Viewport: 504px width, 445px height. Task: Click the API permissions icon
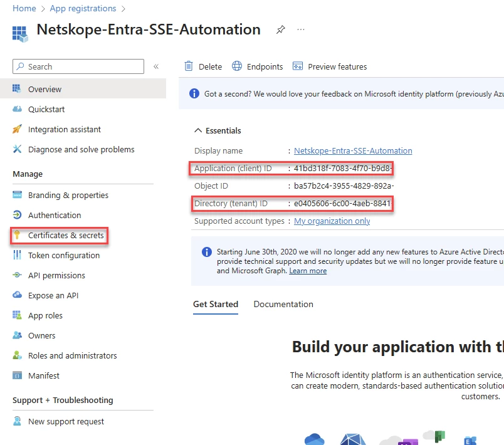coord(17,275)
